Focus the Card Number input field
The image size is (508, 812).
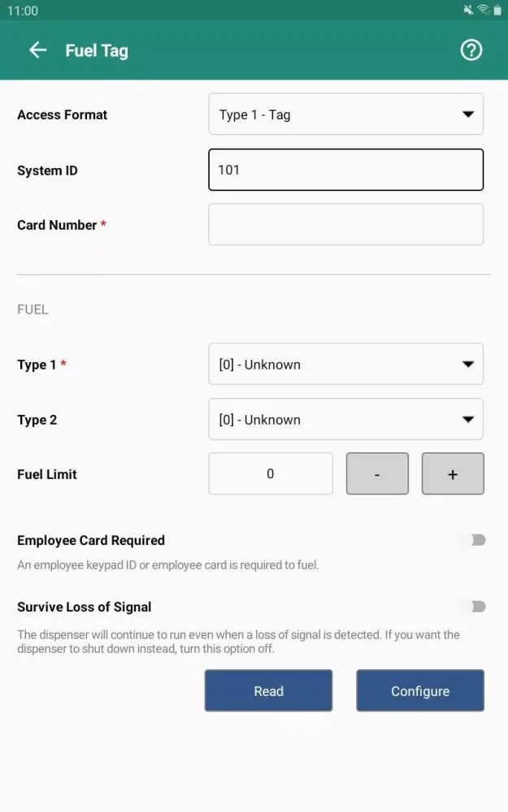click(345, 224)
